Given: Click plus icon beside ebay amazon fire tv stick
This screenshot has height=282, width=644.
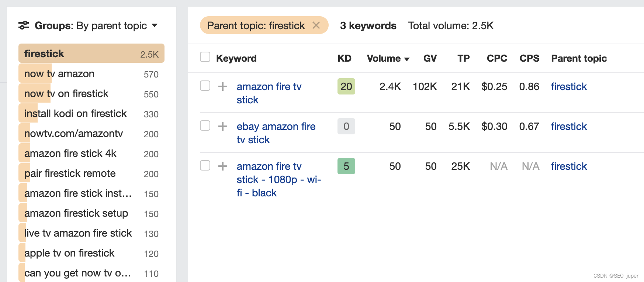Looking at the screenshot, I should point(223,126).
